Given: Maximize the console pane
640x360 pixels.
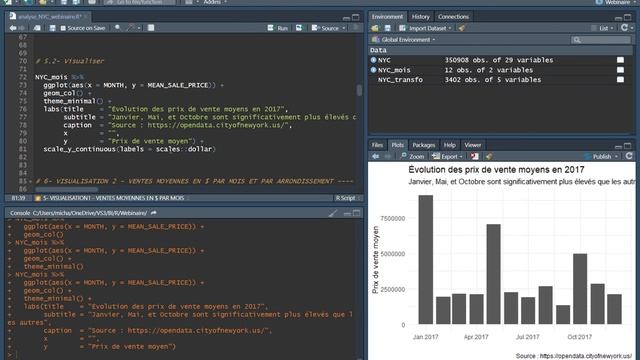Looking at the screenshot, I should click(x=356, y=213).
